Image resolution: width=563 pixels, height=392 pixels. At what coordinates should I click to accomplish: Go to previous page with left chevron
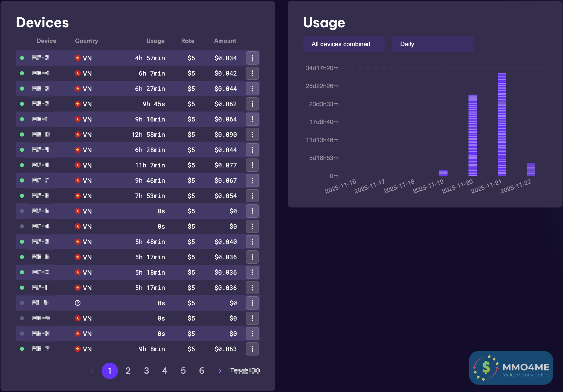coord(92,371)
